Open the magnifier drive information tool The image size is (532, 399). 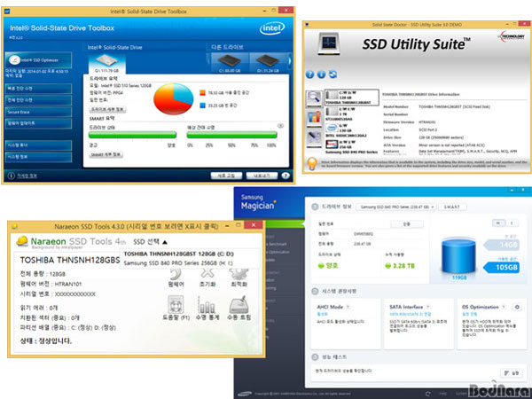point(314,98)
